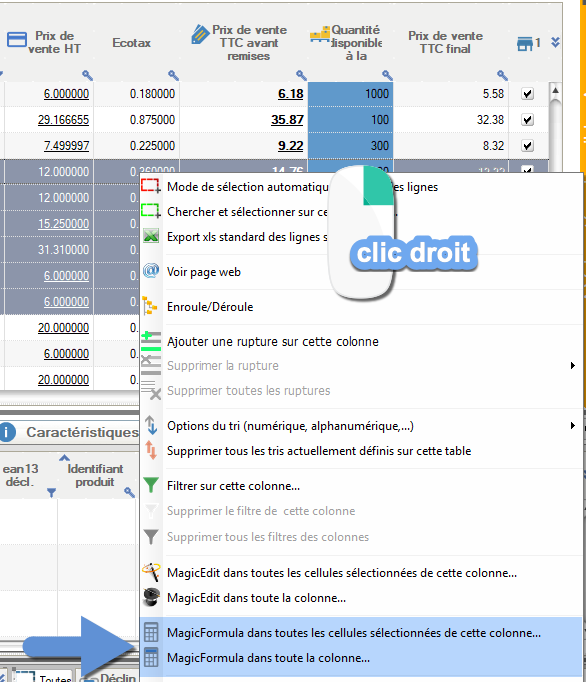This screenshot has height=682, width=586.
Task: Click the Voir page web globe icon
Action: (151, 271)
